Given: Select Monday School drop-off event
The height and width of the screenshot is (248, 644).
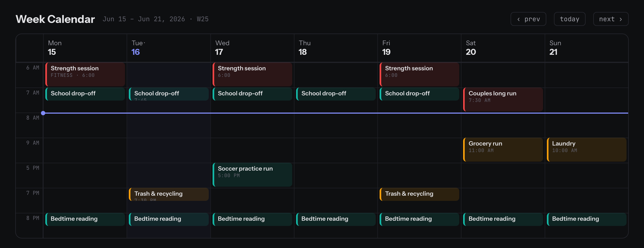Looking at the screenshot, I should (x=85, y=94).
